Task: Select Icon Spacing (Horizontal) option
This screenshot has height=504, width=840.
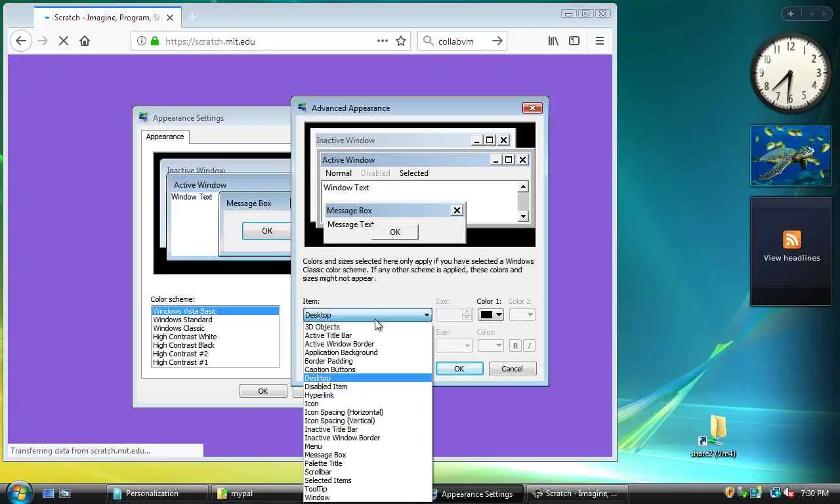Action: [367, 412]
